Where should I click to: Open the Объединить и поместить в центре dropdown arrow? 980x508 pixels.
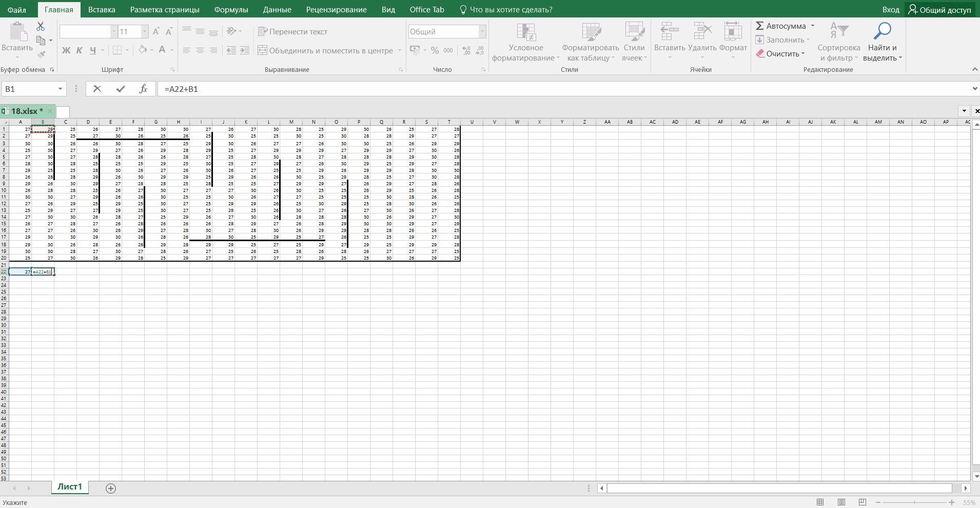(400, 50)
